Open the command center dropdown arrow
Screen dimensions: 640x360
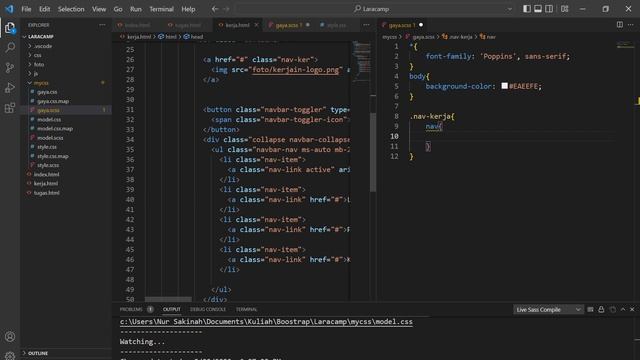509,9
